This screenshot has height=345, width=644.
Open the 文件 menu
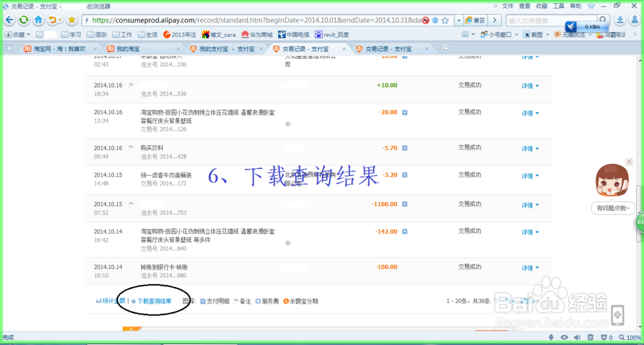coord(508,6)
